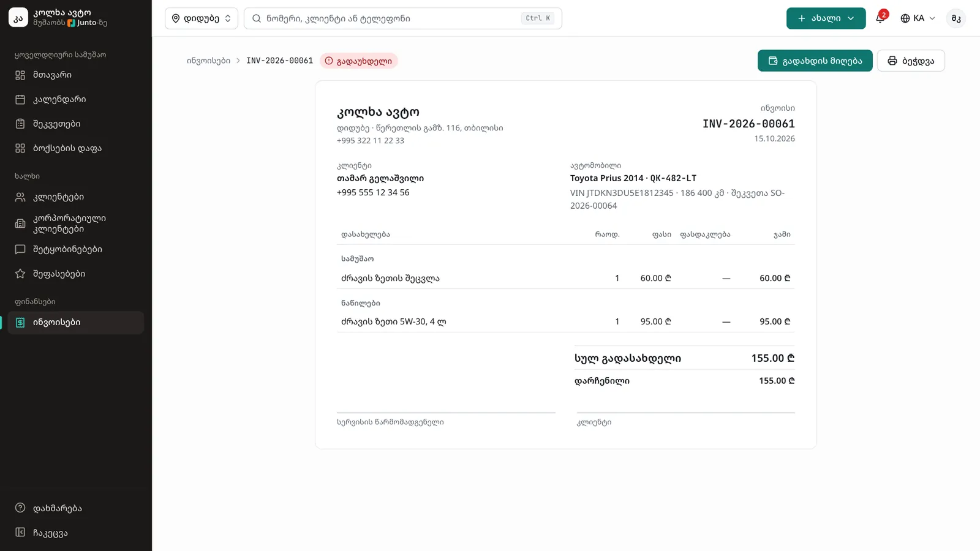
Task: Go back via ინვოისები breadcrumb link
Action: click(208, 61)
